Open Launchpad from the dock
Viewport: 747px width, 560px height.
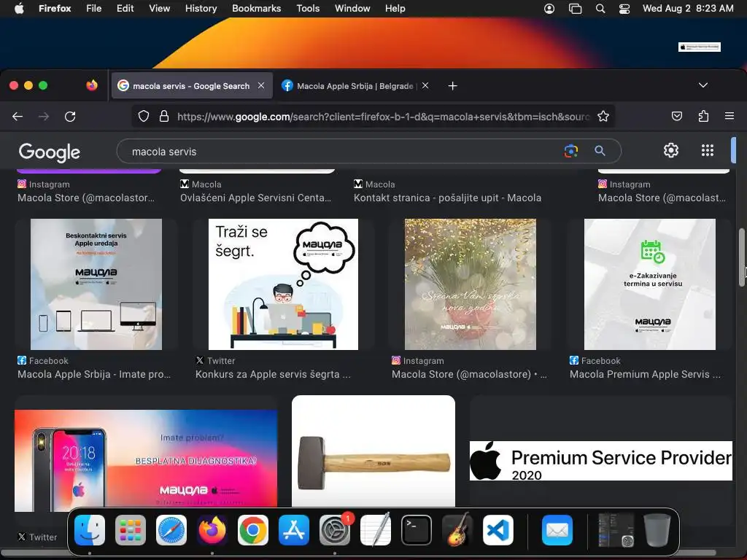coord(131,530)
